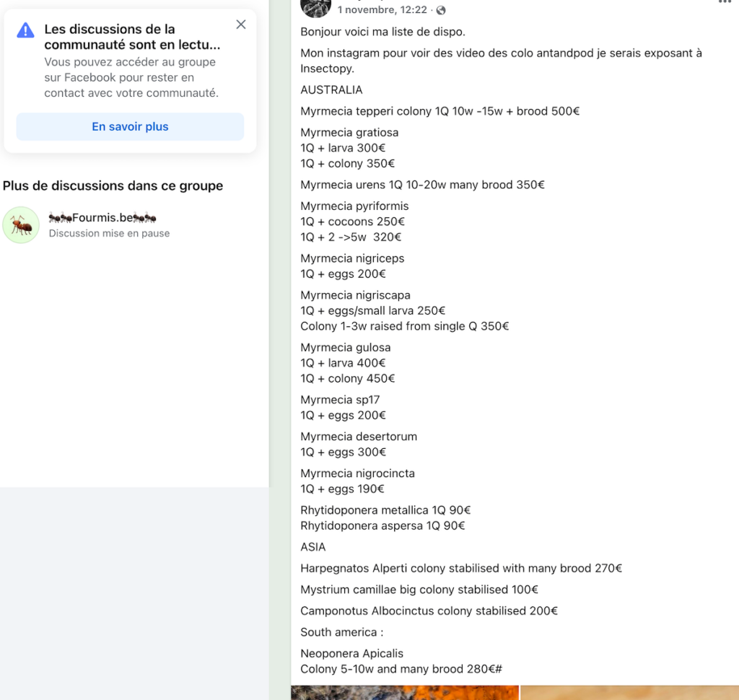Click the Neoponera Apicalis listing line
This screenshot has height=700, width=739.
(351, 654)
